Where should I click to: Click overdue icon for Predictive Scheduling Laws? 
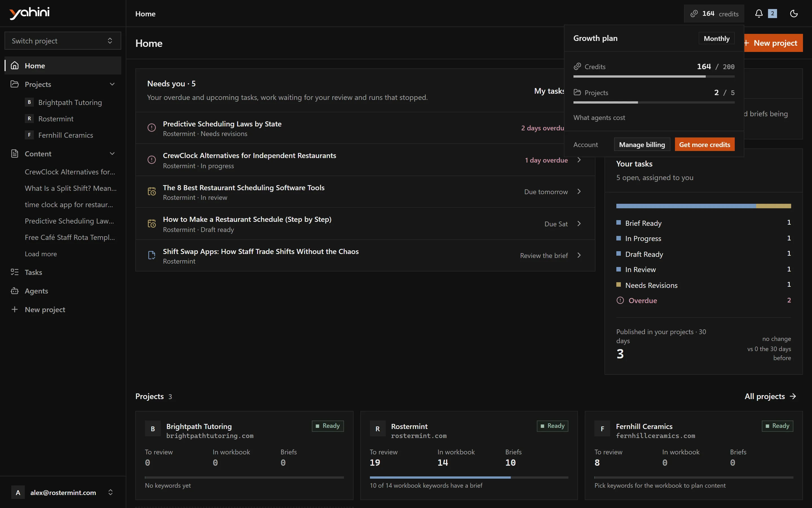tap(152, 128)
